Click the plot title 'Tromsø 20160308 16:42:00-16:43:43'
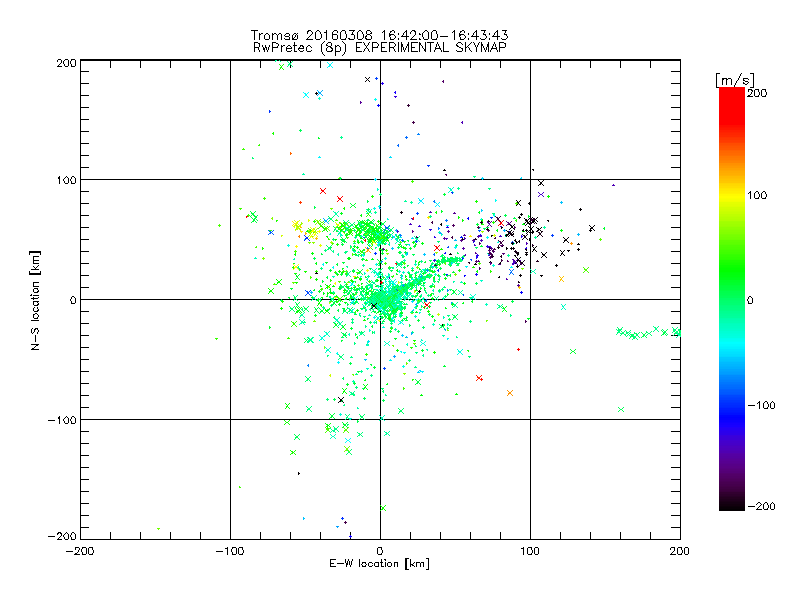This screenshot has width=800, height=600. pos(380,35)
